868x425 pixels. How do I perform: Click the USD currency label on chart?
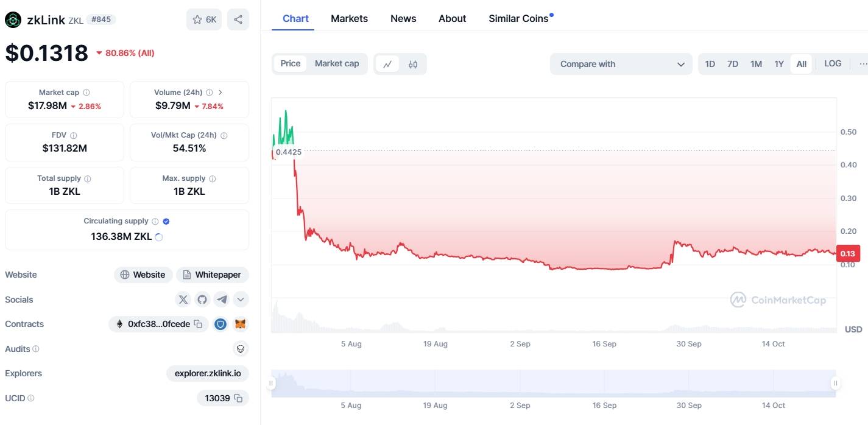853,329
